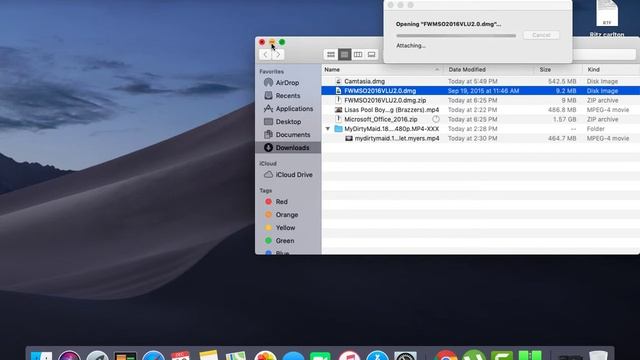Go forward in Finder window

[x=278, y=54]
